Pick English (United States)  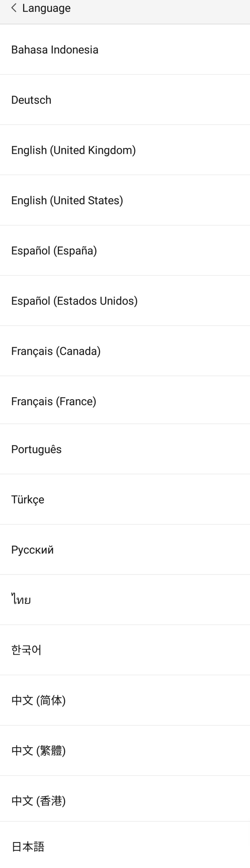pyautogui.click(x=67, y=200)
